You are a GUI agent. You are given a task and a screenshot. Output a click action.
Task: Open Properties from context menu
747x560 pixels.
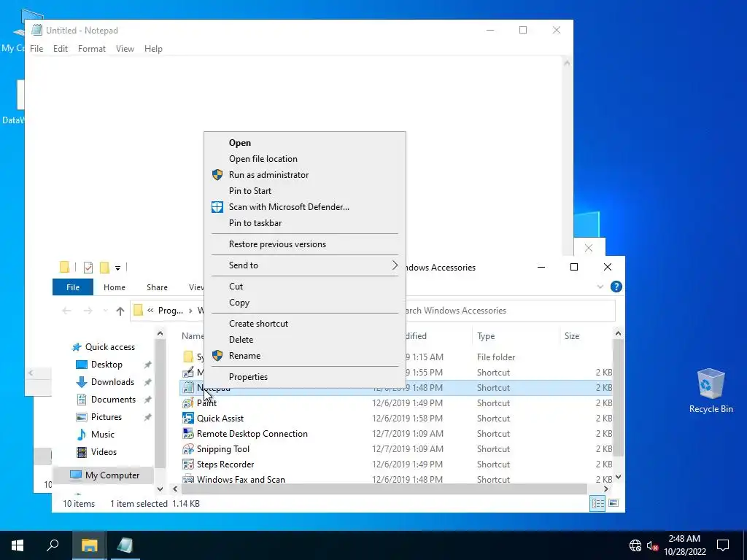(x=248, y=377)
